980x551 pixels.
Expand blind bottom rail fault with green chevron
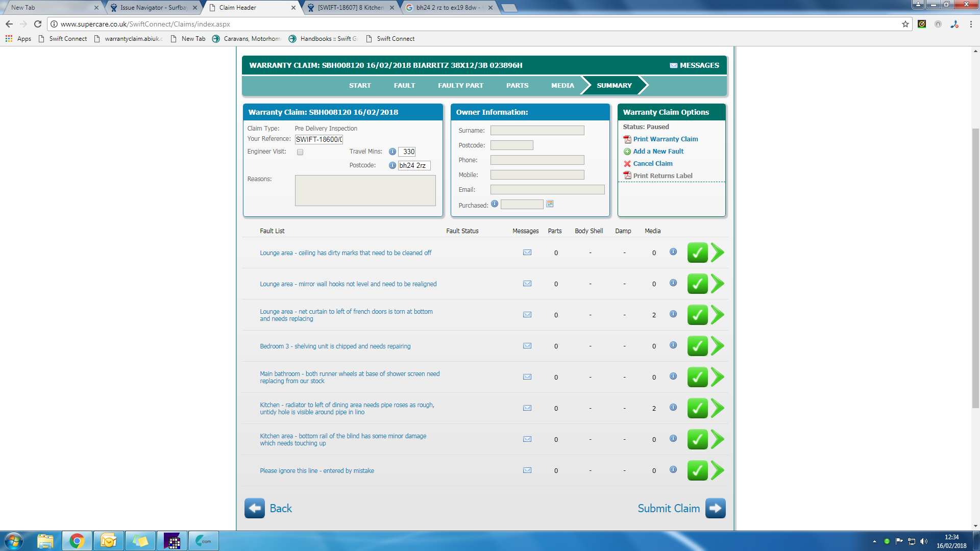718,439
